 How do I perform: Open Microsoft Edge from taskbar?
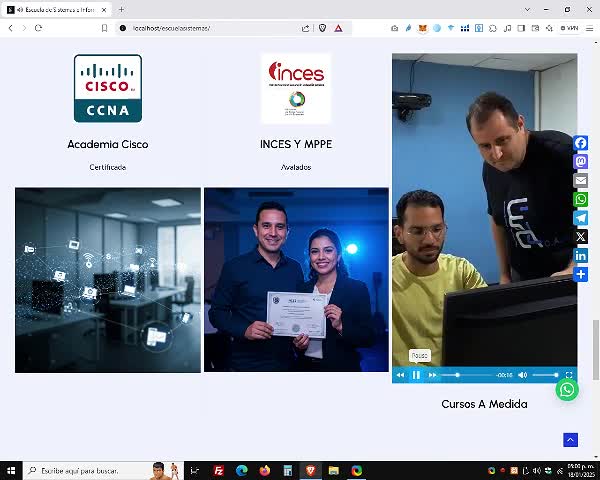(x=241, y=470)
